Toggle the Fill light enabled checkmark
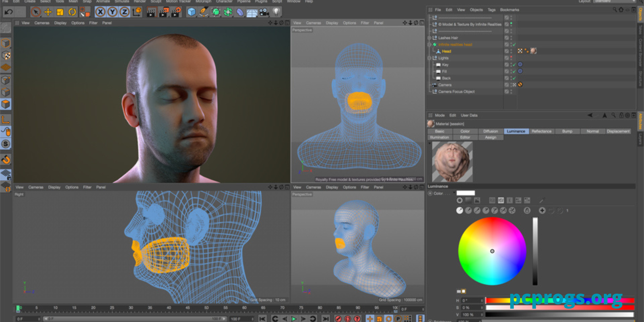Viewport: 644px width, 322px height. tap(514, 71)
